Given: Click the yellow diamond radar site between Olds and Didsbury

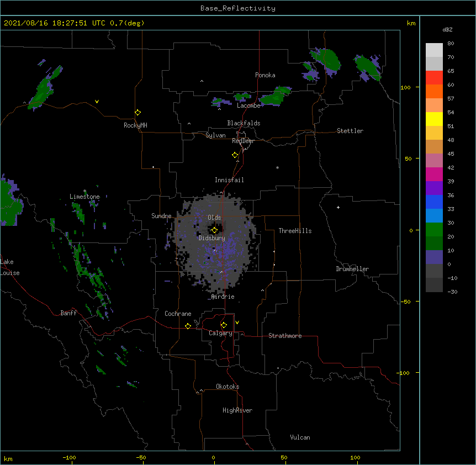Looking at the screenshot, I should pos(214,230).
